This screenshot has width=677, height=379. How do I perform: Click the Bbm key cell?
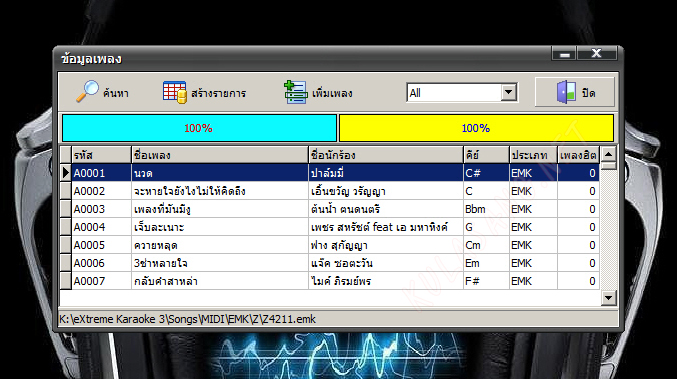486,209
